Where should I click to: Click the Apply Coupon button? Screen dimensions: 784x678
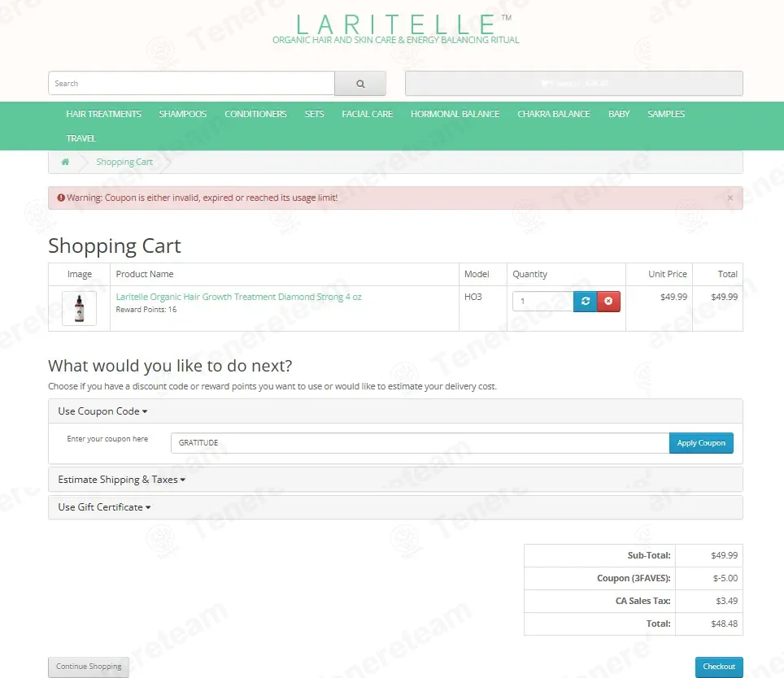coord(701,443)
